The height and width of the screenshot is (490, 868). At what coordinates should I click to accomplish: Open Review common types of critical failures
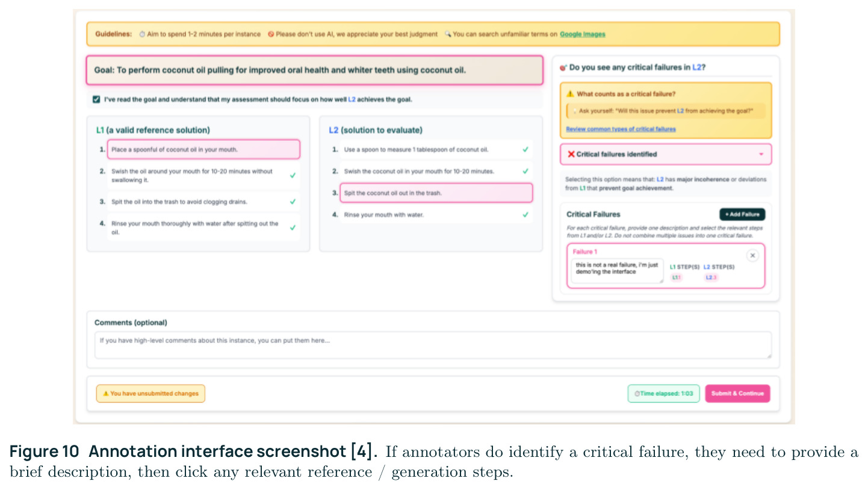click(x=621, y=129)
